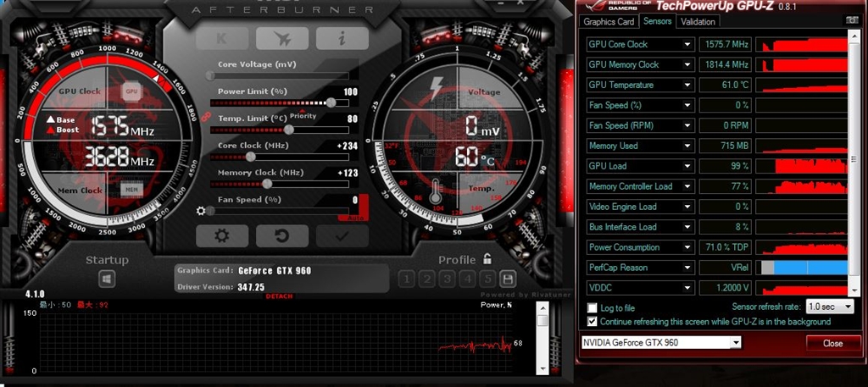The width and height of the screenshot is (868, 387).
Task: Adjust the Core Clock slider handle
Action: (x=250, y=157)
